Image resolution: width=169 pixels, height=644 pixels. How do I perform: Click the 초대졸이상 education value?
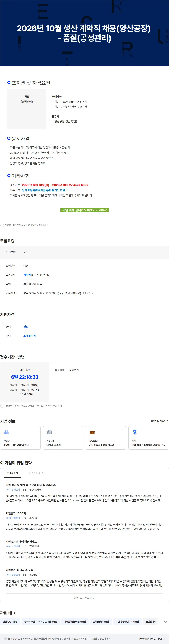(x=30, y=336)
